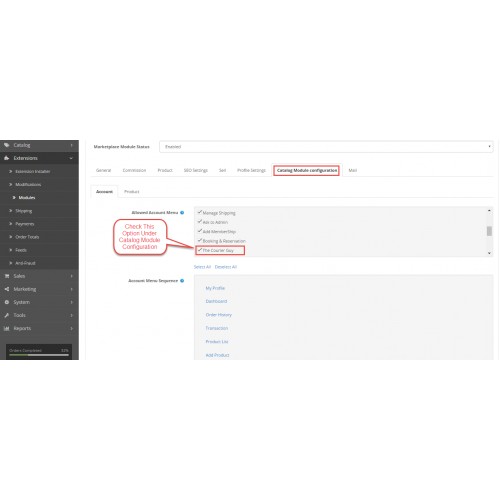Click the Select All link
This screenshot has width=500, height=500.
pos(202,267)
